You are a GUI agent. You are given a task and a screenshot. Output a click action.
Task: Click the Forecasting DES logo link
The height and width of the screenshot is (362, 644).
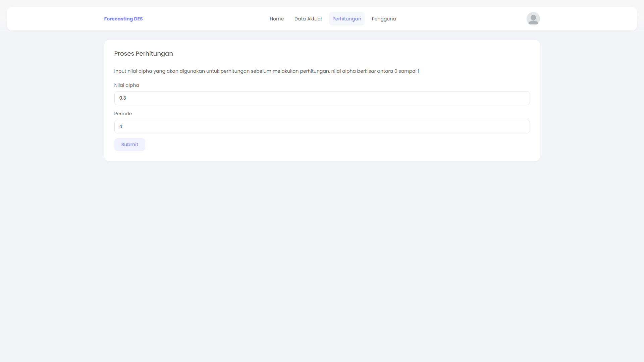click(x=123, y=19)
